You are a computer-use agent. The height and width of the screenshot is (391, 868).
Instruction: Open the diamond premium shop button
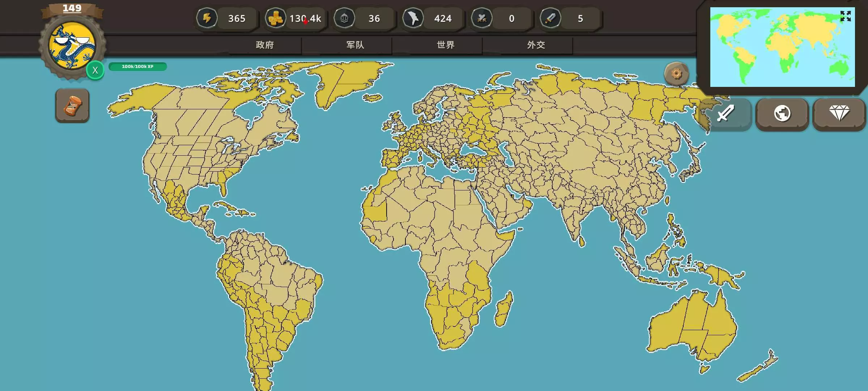click(839, 114)
